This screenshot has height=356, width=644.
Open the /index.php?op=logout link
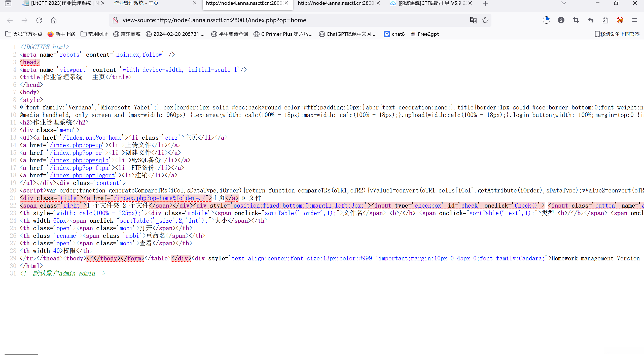pyautogui.click(x=82, y=175)
